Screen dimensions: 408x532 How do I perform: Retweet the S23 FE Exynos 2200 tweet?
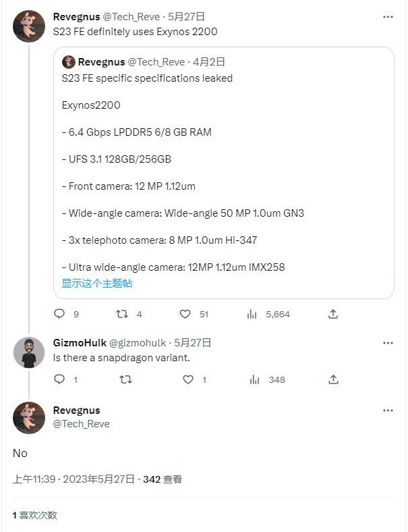pos(121,314)
